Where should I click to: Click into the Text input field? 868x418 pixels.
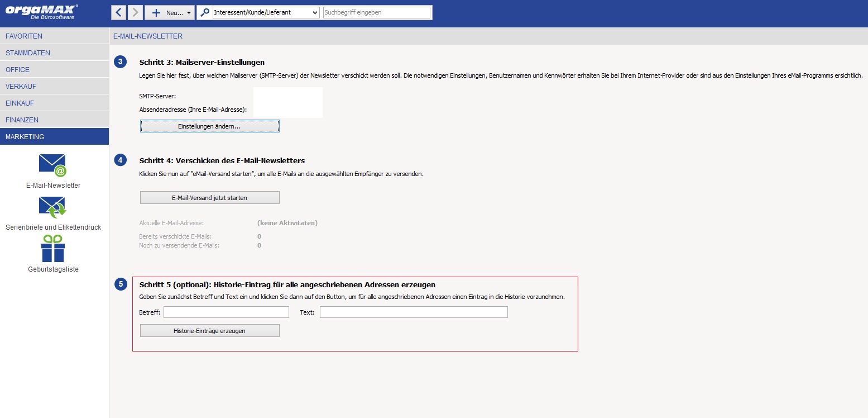pyautogui.click(x=414, y=312)
